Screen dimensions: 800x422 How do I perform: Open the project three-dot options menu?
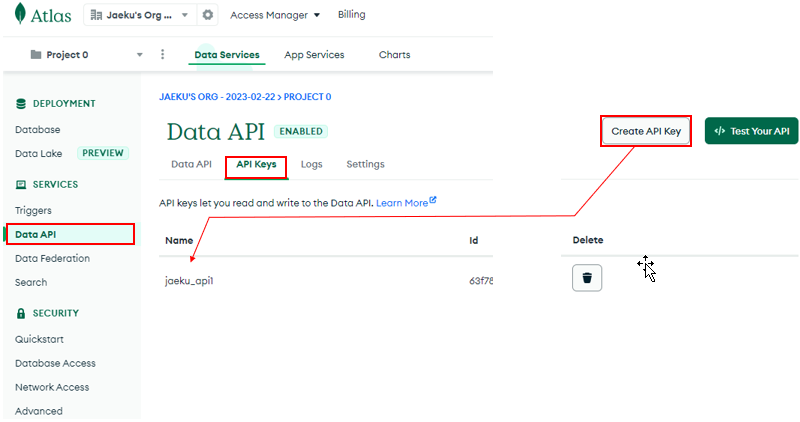tap(162, 54)
